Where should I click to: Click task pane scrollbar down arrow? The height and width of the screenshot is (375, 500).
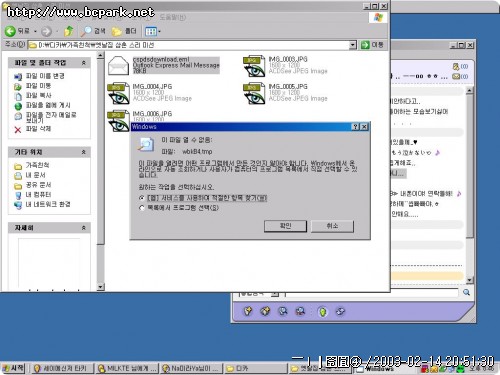click(x=100, y=287)
